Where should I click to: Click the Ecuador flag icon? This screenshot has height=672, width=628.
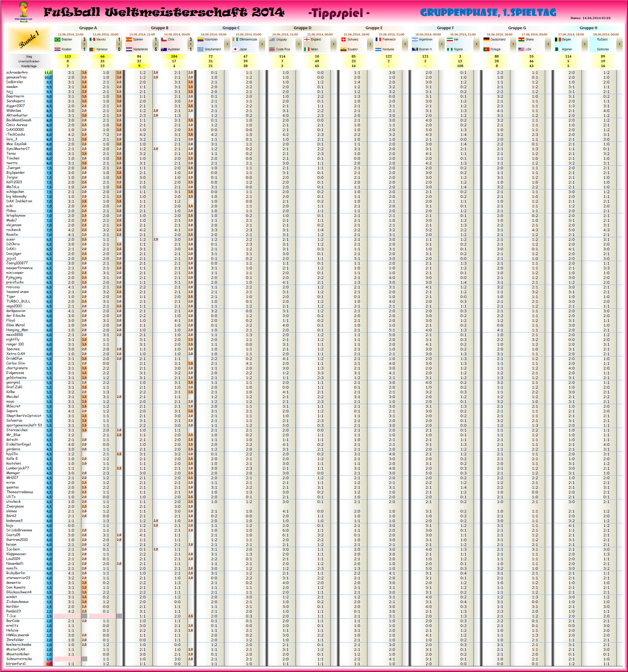pyautogui.click(x=343, y=49)
